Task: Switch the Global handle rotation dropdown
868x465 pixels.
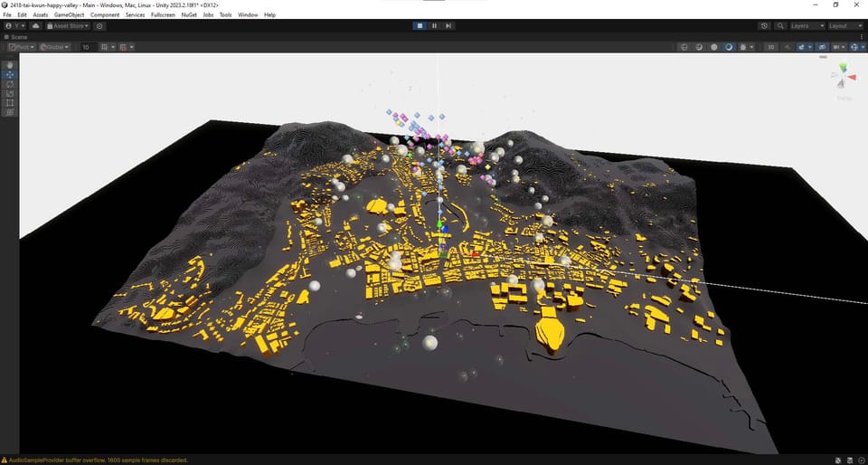Action: click(54, 47)
